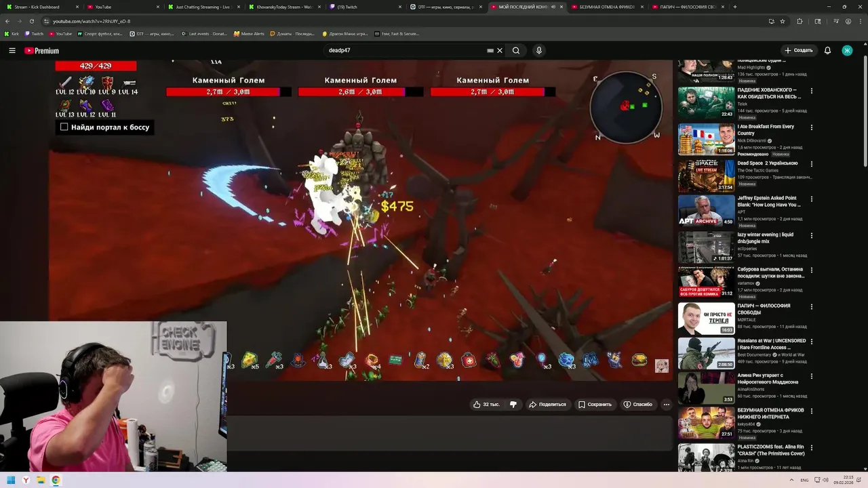Open options menu for lazy winter evening mix
The width and height of the screenshot is (868, 488).
click(812, 236)
